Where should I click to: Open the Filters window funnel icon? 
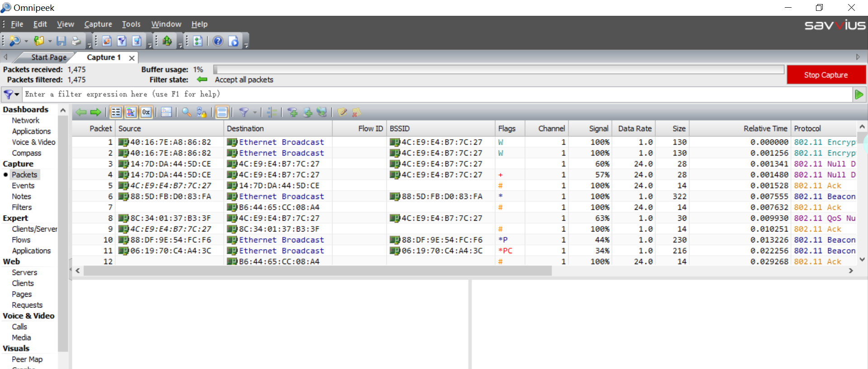pyautogui.click(x=122, y=41)
